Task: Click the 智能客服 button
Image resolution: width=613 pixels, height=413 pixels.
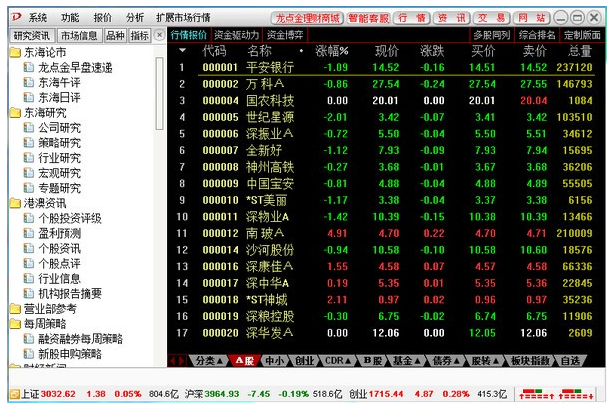Action: pos(368,18)
